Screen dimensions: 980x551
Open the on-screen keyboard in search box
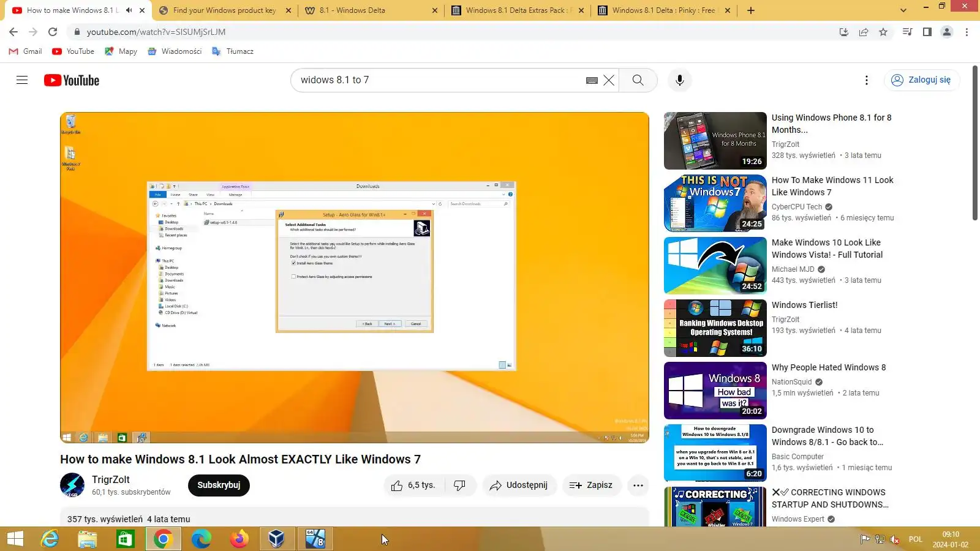point(592,80)
